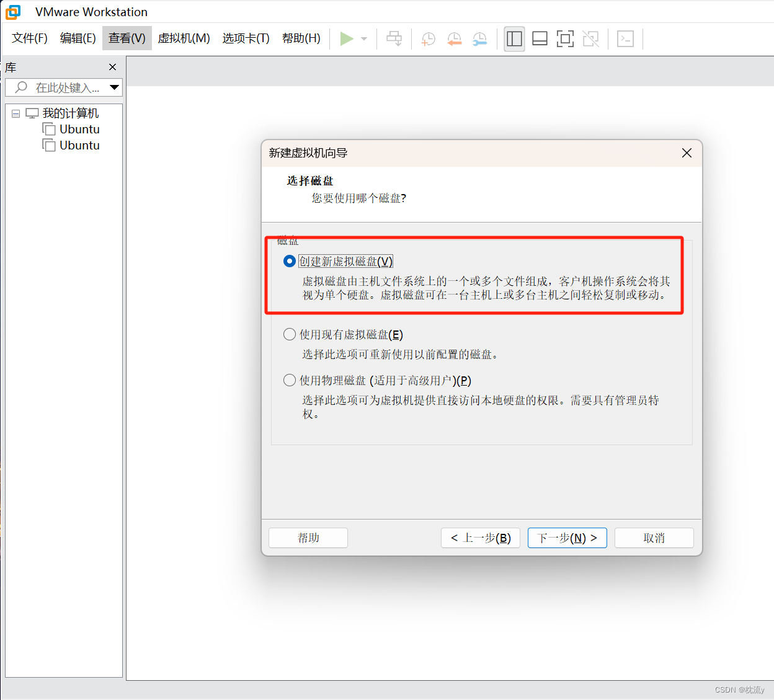Screen dimensions: 774x700
Task: Open the power options dropdown arrow
Action: 364,38
